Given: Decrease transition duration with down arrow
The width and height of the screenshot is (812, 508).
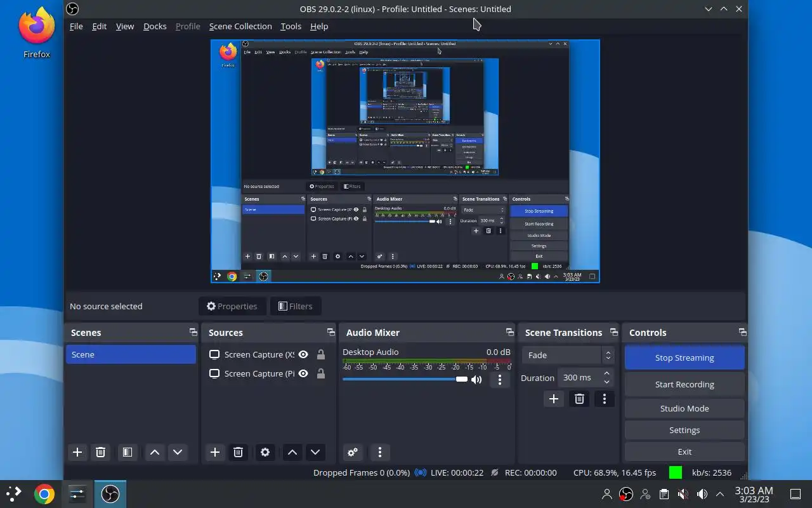Looking at the screenshot, I should pos(607,382).
